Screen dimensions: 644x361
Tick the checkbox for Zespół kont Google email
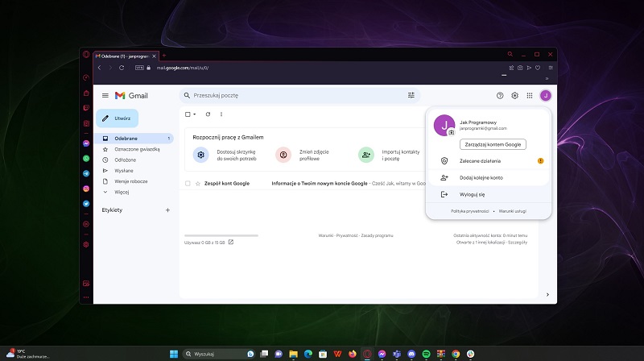(x=188, y=184)
